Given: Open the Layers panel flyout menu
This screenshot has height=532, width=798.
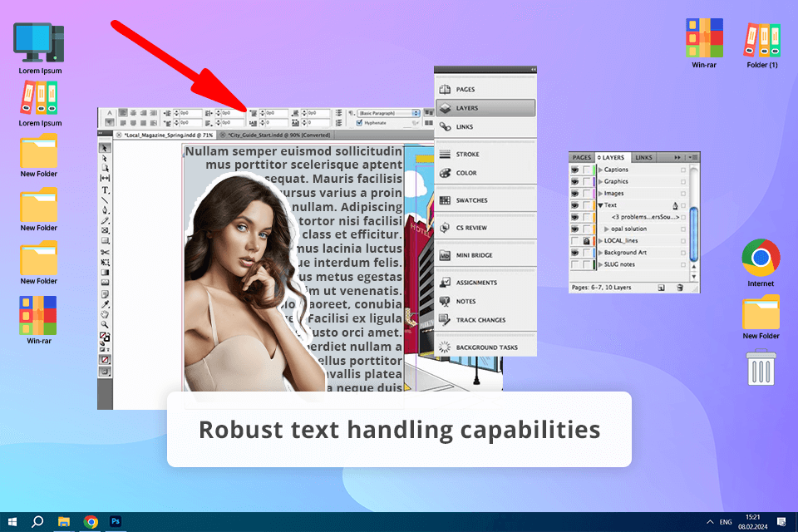Looking at the screenshot, I should pos(693,157).
